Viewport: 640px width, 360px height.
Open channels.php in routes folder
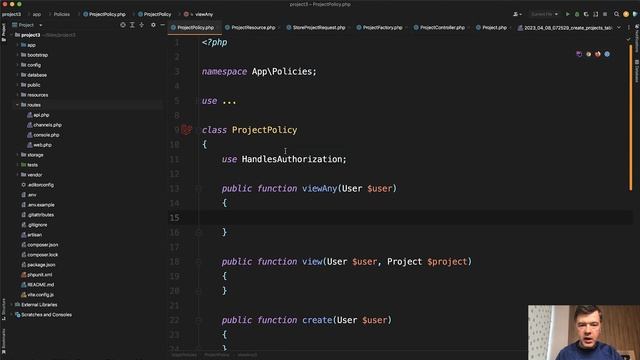(44, 125)
